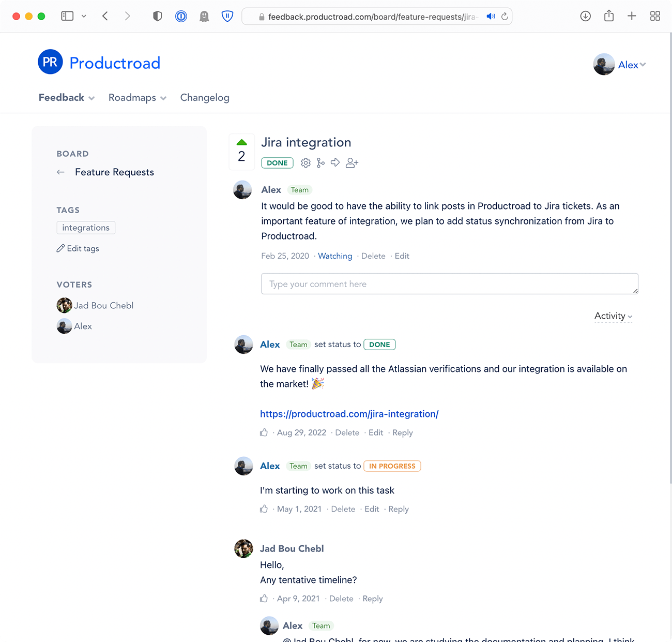Open the Activity sort dropdown
This screenshot has height=642, width=672.
pos(613,316)
